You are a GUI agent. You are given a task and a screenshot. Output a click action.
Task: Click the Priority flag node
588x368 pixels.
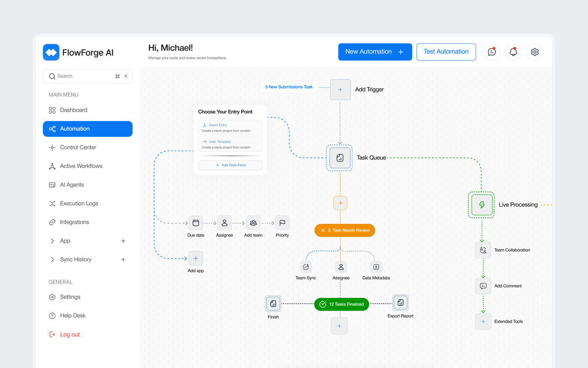click(282, 223)
